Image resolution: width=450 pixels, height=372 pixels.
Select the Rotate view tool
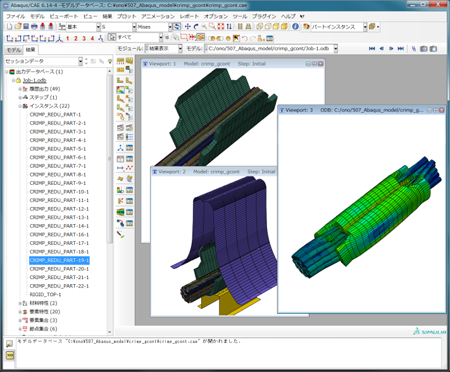196,26
